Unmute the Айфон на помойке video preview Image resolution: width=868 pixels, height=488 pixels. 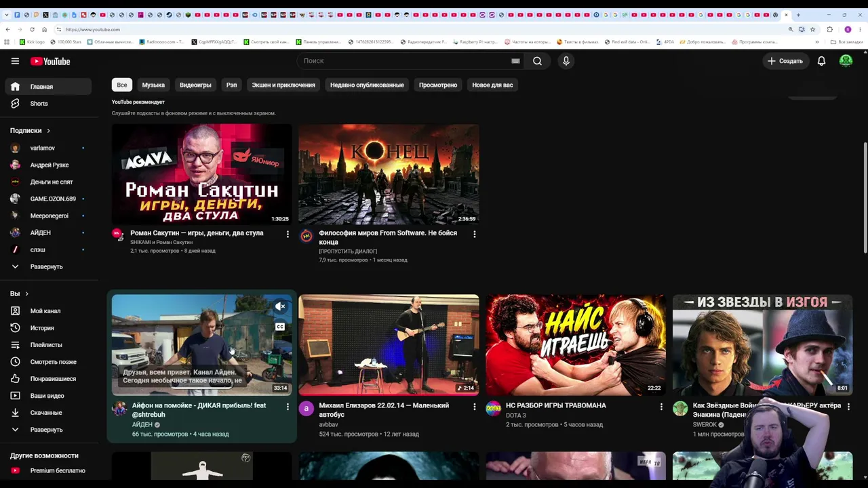click(x=280, y=307)
